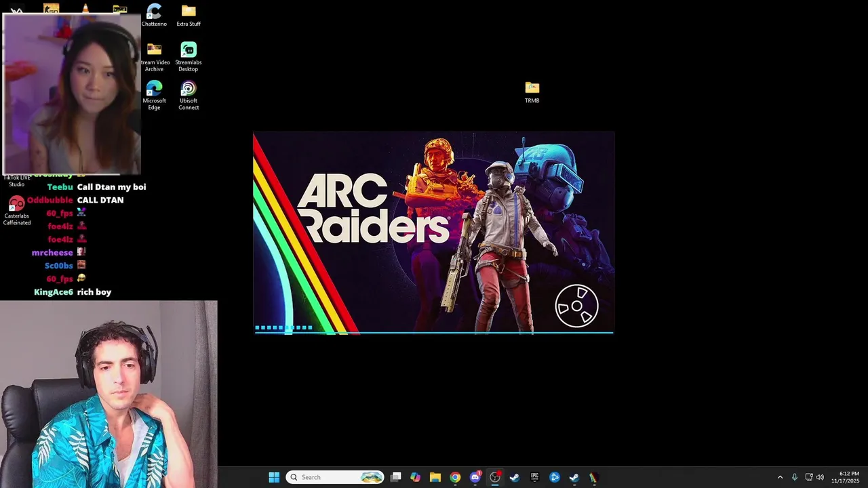Click the ARC Raiders splash screen
The height and width of the screenshot is (488, 868).
[x=433, y=232]
